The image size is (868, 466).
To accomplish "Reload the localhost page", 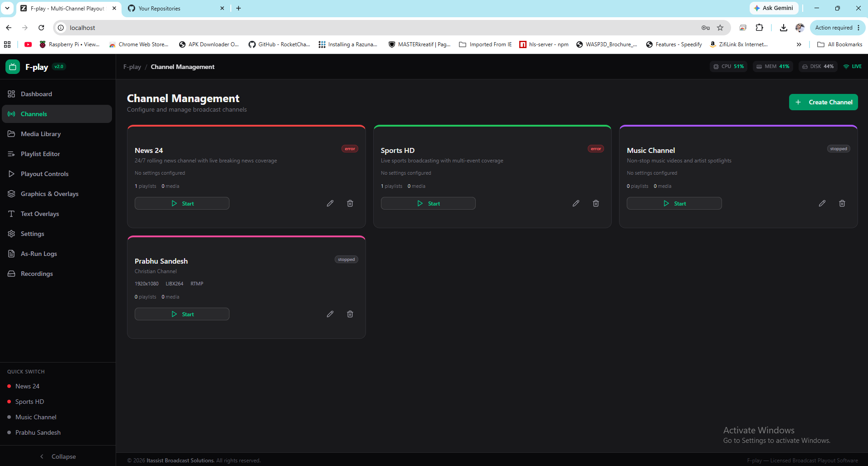I will [41, 28].
